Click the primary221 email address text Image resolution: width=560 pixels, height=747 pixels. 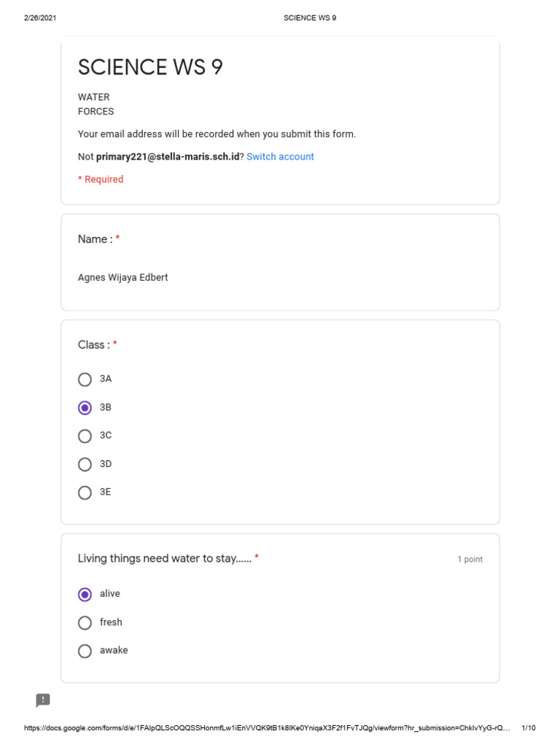pos(168,157)
